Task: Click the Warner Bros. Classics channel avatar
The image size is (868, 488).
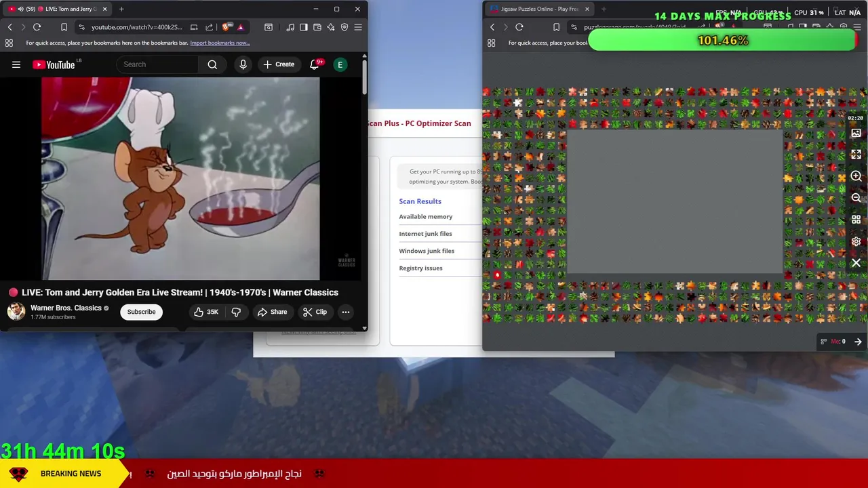Action: 16,312
